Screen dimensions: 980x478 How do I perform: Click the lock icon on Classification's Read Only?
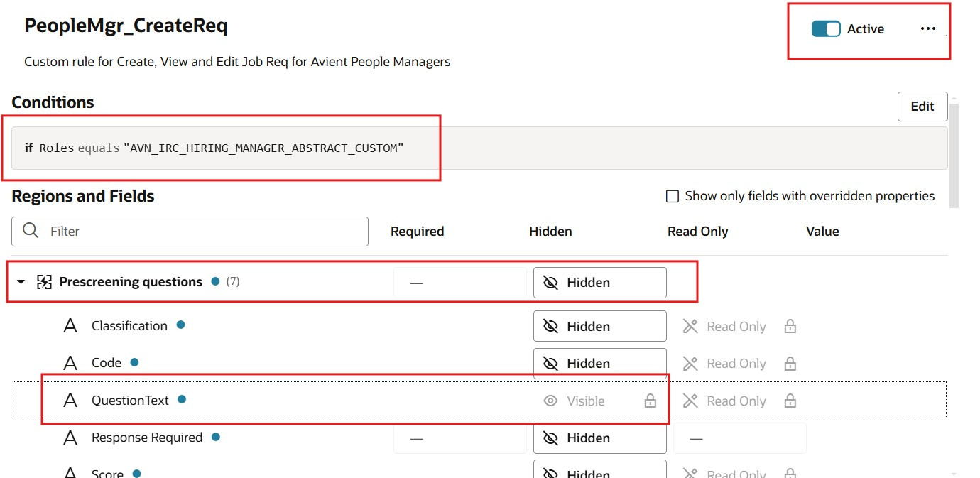pyautogui.click(x=790, y=326)
